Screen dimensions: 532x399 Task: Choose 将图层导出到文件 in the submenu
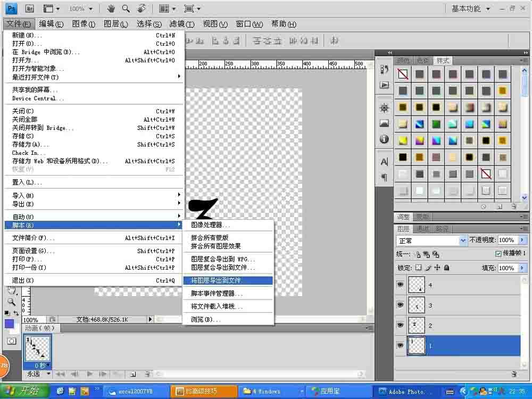pyautogui.click(x=227, y=280)
